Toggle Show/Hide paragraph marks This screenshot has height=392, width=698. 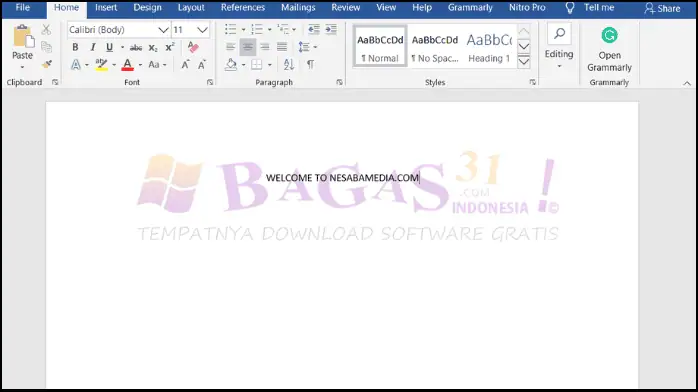tap(310, 65)
